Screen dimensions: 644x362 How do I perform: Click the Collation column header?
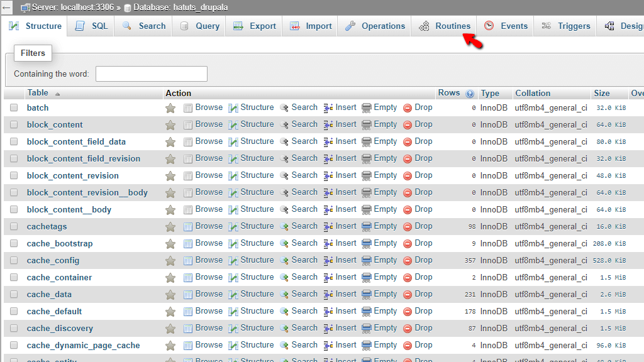[x=533, y=93]
